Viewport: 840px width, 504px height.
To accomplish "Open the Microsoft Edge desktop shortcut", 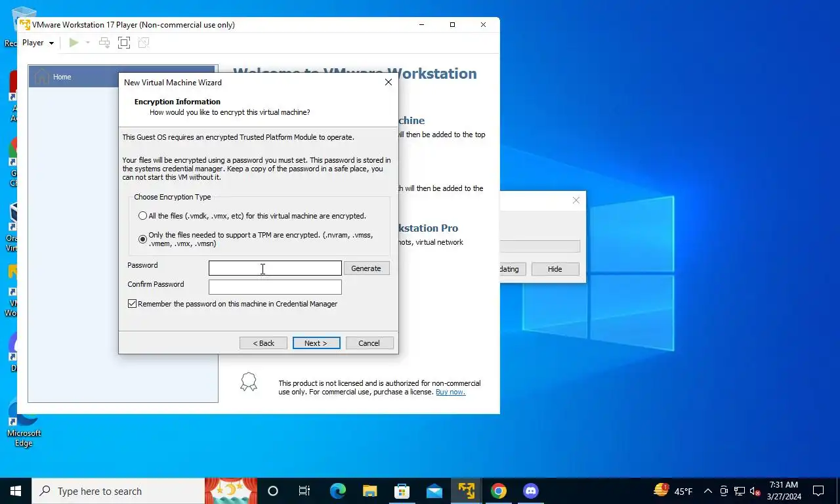I will [24, 423].
